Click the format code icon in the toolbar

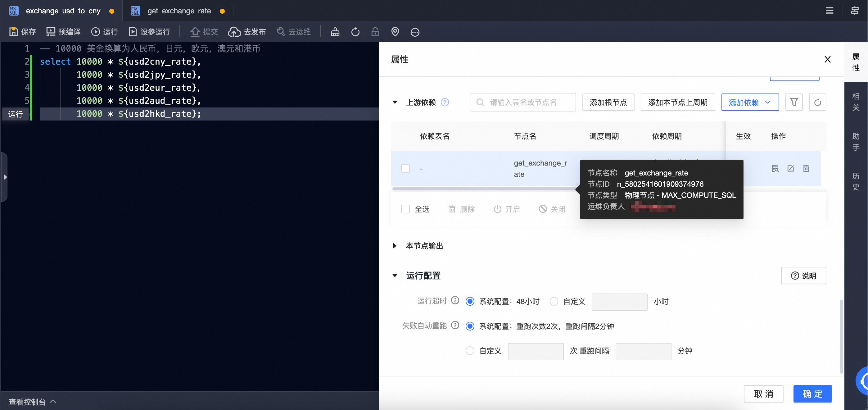(335, 32)
